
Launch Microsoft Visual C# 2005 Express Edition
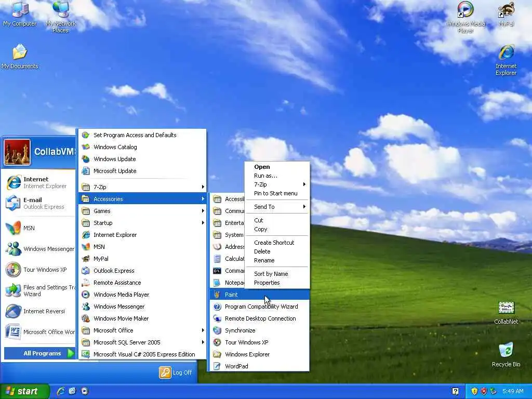click(142, 354)
